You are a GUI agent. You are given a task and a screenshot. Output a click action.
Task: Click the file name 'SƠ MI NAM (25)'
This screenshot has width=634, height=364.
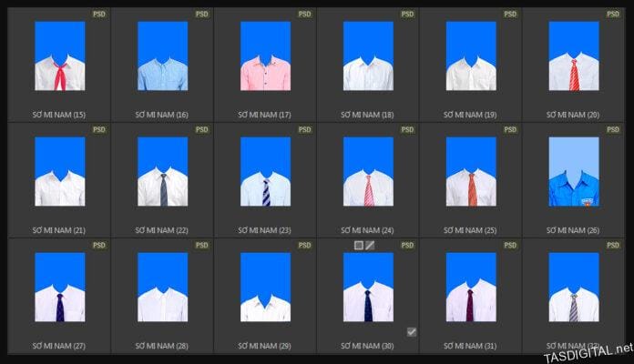[470, 230]
